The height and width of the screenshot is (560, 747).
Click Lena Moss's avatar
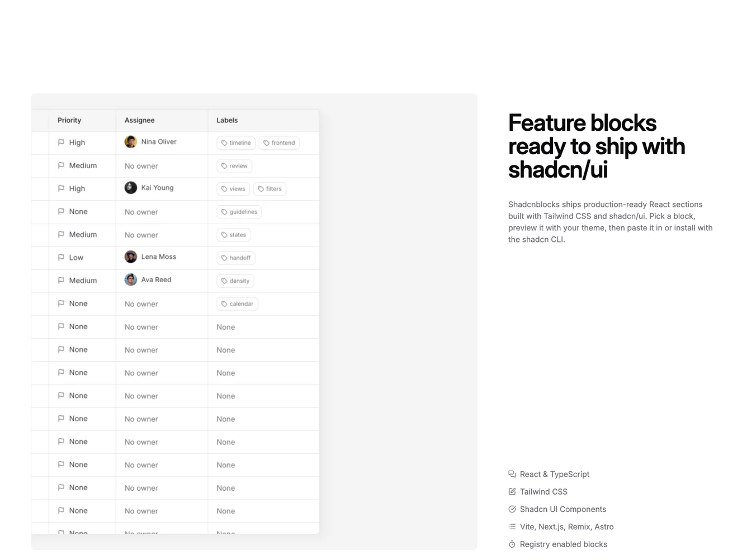pos(131,257)
